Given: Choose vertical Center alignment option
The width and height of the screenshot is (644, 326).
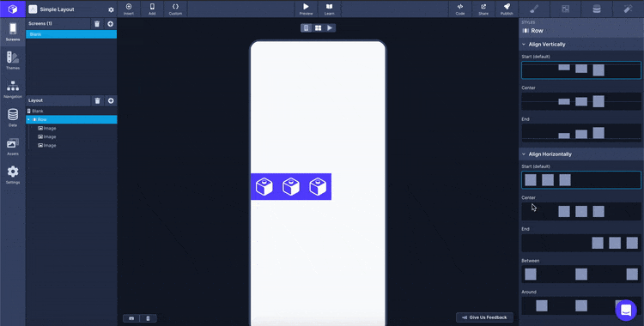Looking at the screenshot, I should click(581, 101).
